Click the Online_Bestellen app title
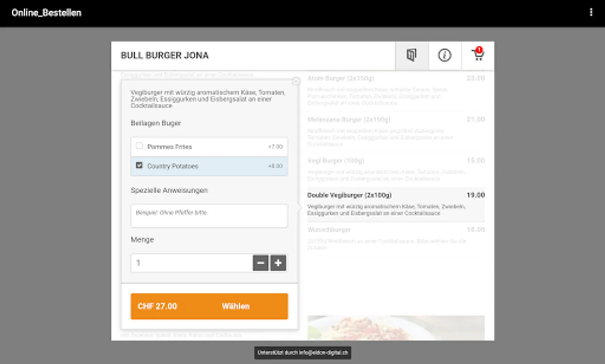 tap(46, 13)
